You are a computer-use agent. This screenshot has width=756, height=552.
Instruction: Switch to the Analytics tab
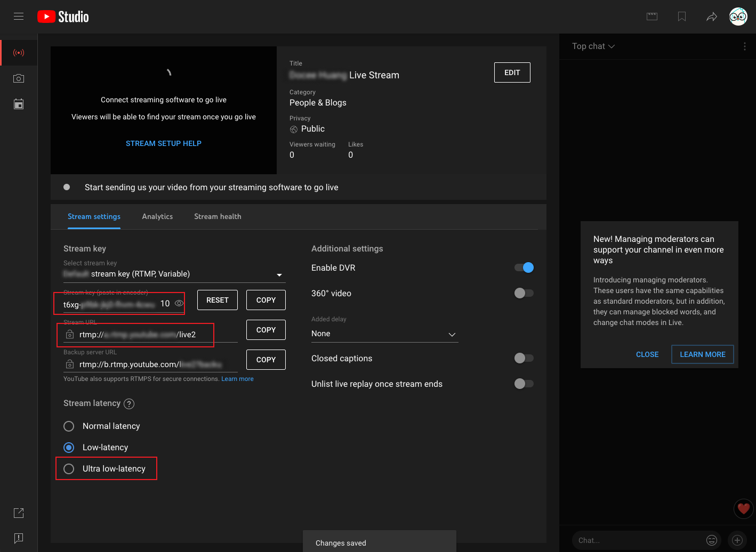pos(157,216)
